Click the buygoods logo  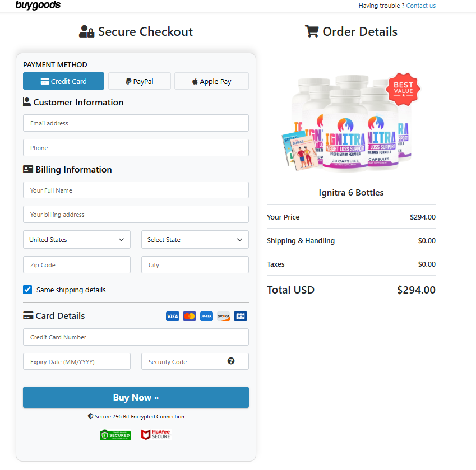[x=38, y=6]
